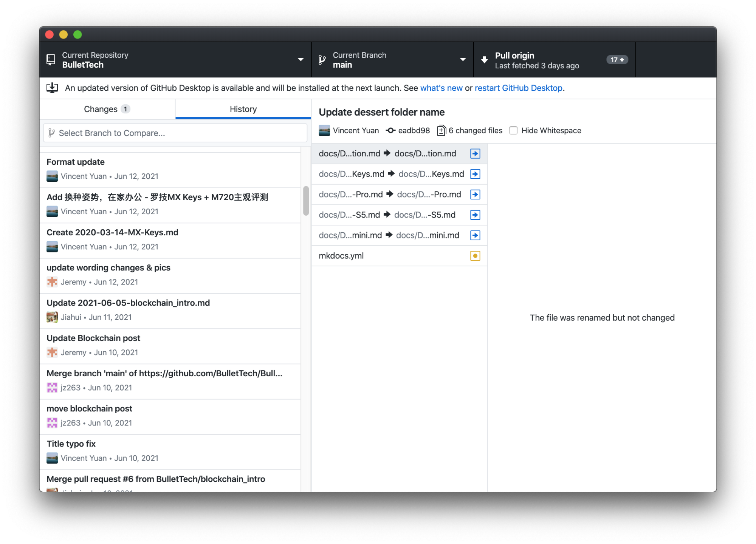Click rename arrow in Keys.md row
The image size is (756, 544).
[x=391, y=173]
